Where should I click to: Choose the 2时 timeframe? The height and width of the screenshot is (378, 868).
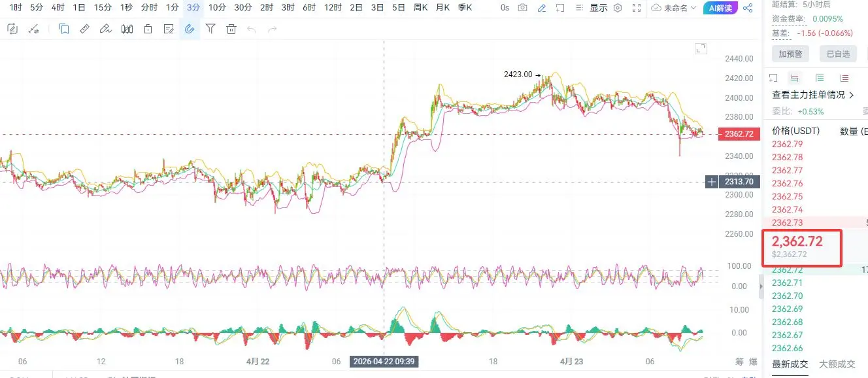[x=267, y=8]
